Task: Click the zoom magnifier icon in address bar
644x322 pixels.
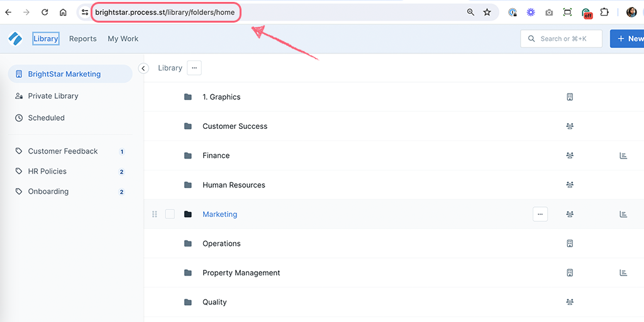Action: (470, 13)
